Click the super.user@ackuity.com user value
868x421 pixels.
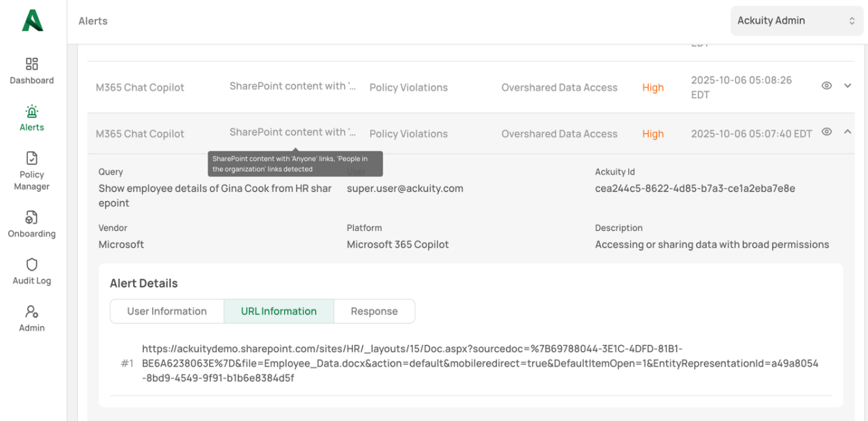coord(405,189)
